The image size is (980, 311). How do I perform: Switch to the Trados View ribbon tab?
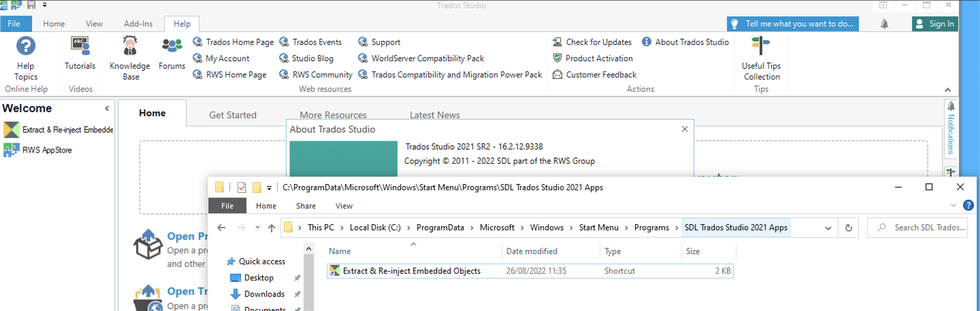point(94,24)
